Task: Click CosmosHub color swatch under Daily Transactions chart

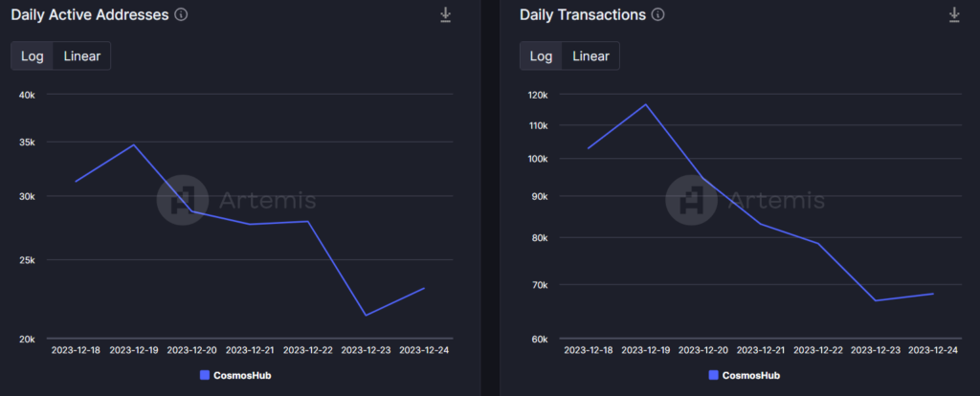Action: (x=714, y=376)
